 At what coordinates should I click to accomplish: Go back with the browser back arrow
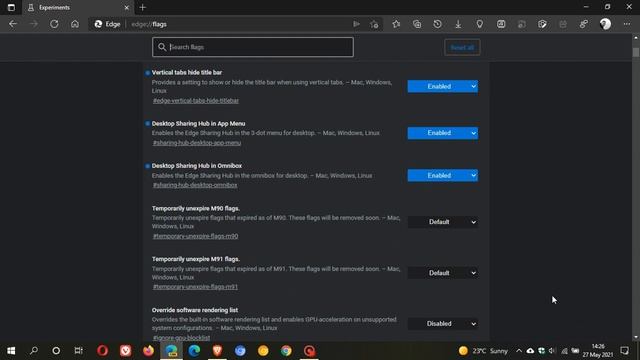pyautogui.click(x=13, y=24)
